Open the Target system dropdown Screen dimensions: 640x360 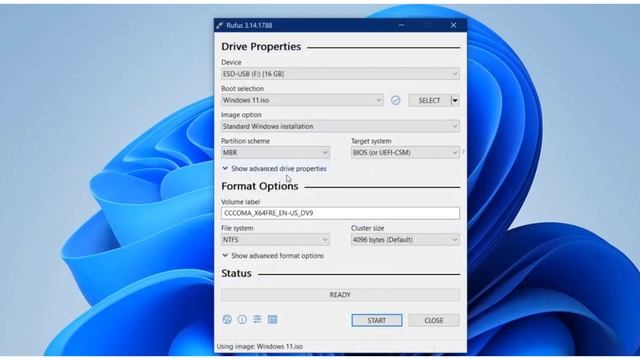[405, 153]
